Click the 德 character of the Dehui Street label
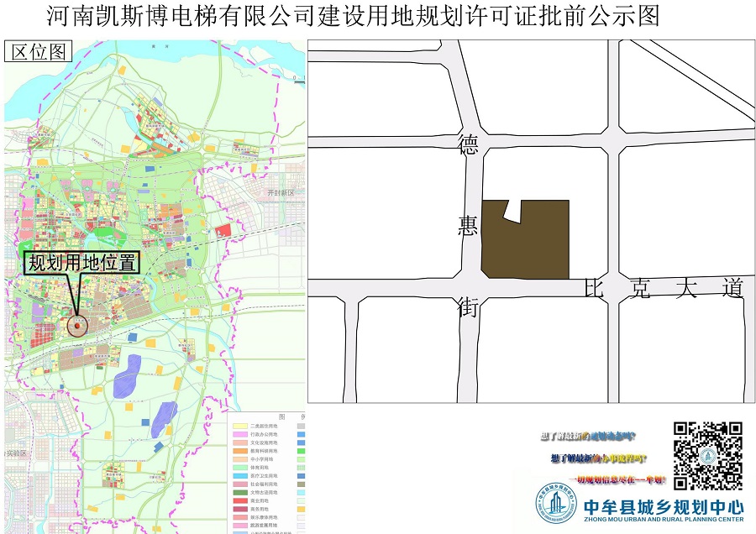 (x=468, y=145)
